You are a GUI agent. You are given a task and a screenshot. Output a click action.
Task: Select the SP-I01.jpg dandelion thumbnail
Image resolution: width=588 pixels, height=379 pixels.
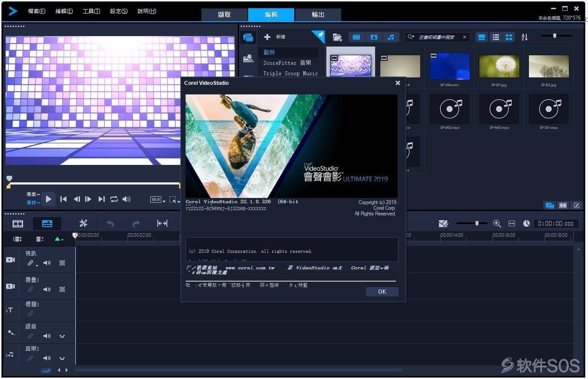[x=499, y=66]
